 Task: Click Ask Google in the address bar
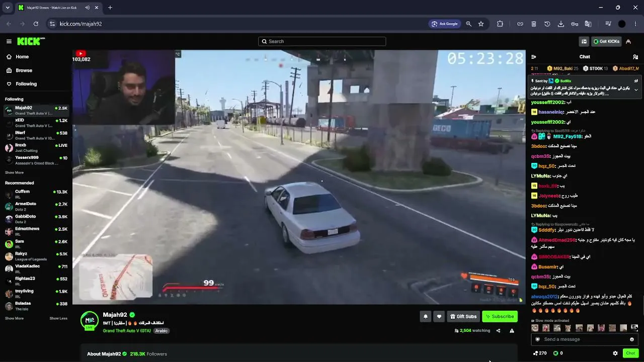445,24
